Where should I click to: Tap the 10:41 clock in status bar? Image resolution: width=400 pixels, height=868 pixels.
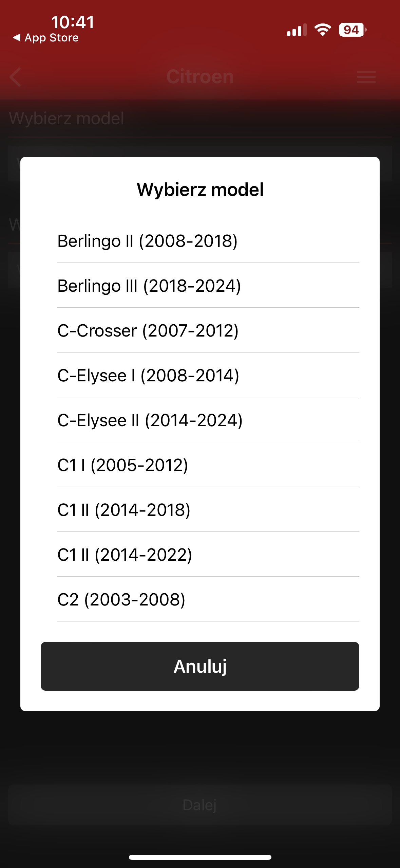tap(73, 22)
